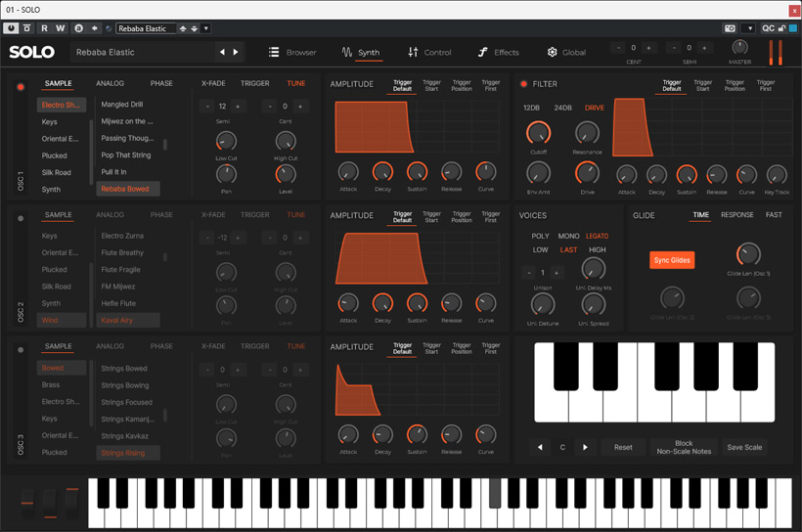Select OSC 1 PHASE mode tab
The width and height of the screenshot is (802, 532).
pos(161,83)
